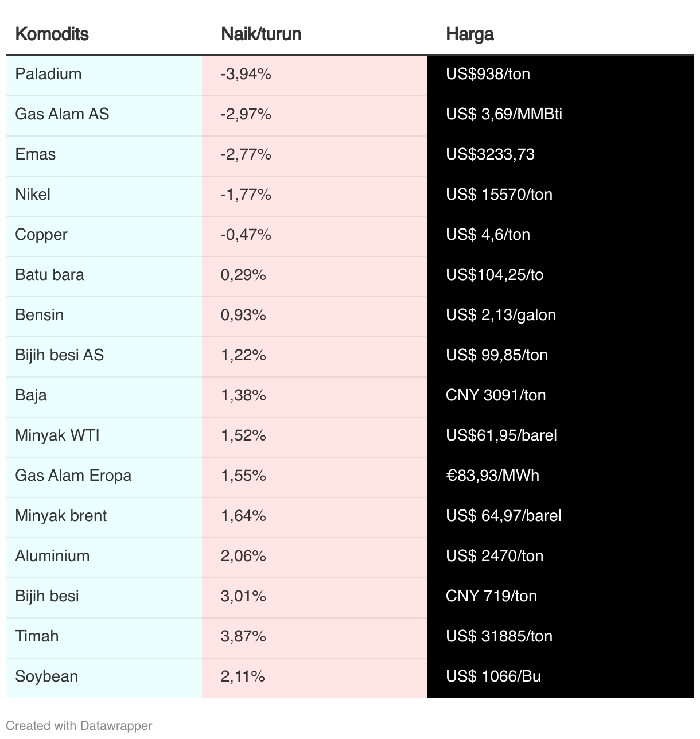Click the Harga column header
700x739 pixels.
470,34
